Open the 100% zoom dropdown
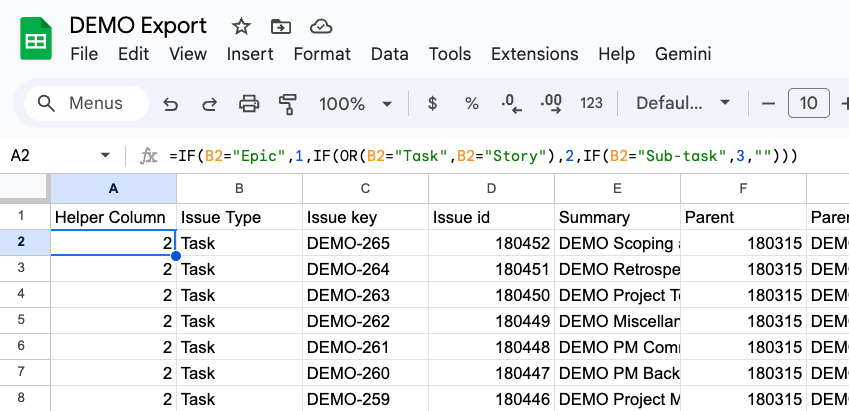This screenshot has height=411, width=849. [x=356, y=103]
